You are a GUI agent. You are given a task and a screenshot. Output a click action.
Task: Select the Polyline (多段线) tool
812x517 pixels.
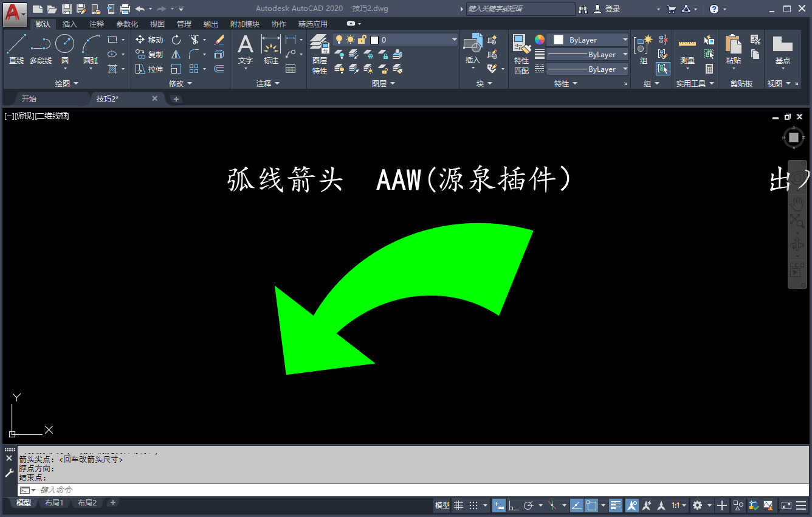[41, 49]
